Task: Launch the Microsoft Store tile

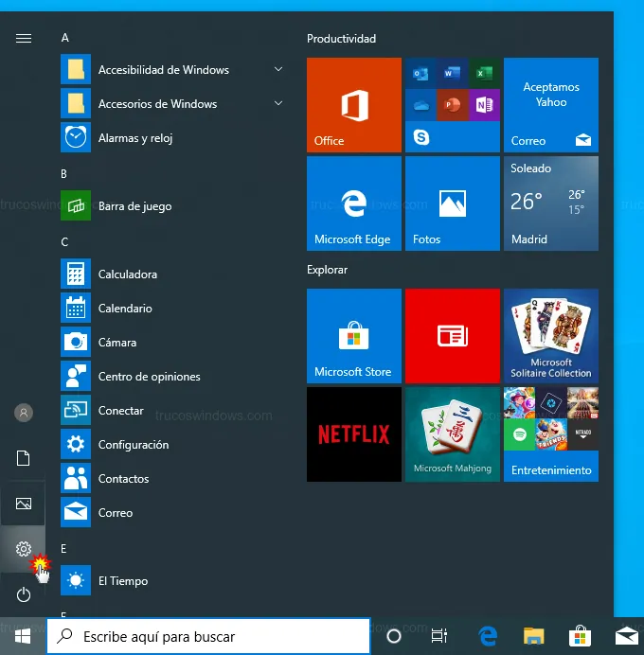Action: [x=354, y=336]
